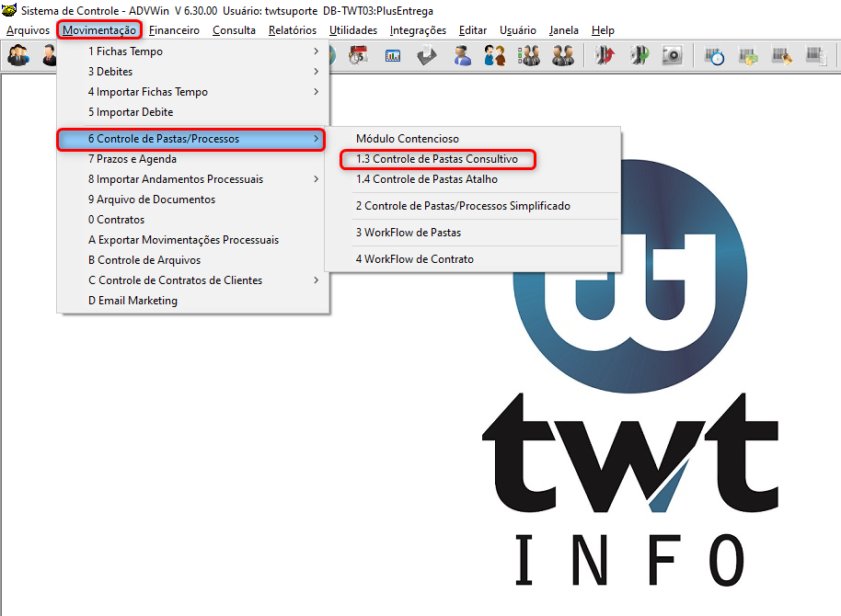
Task: Expand the 4 Importar Fichas Tempo submenu arrow
Action: (x=316, y=92)
